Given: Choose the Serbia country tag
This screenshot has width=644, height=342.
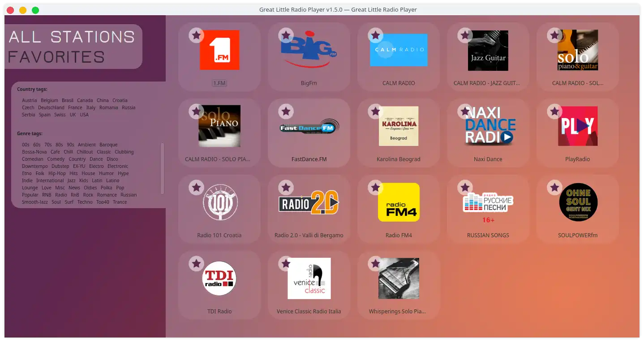Looking at the screenshot, I should 28,115.
